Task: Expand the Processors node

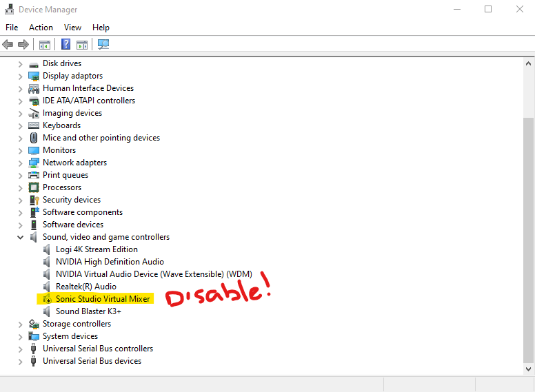Action: 21,188
